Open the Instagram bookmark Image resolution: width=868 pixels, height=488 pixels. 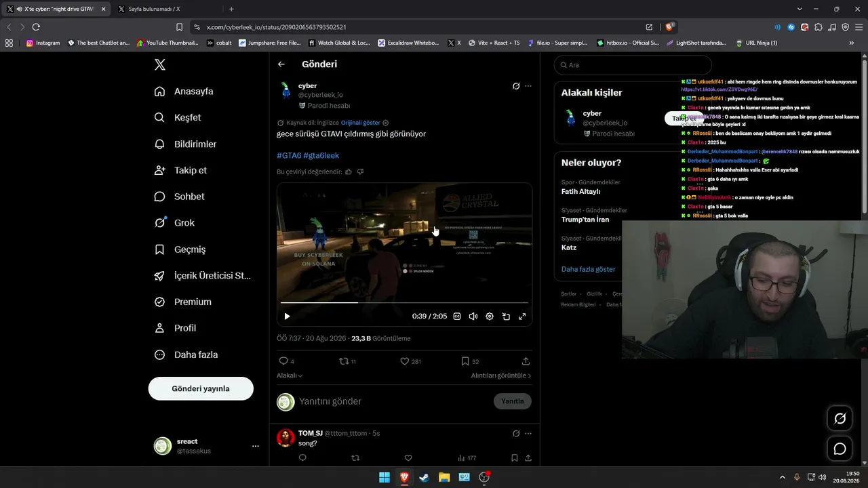[43, 43]
